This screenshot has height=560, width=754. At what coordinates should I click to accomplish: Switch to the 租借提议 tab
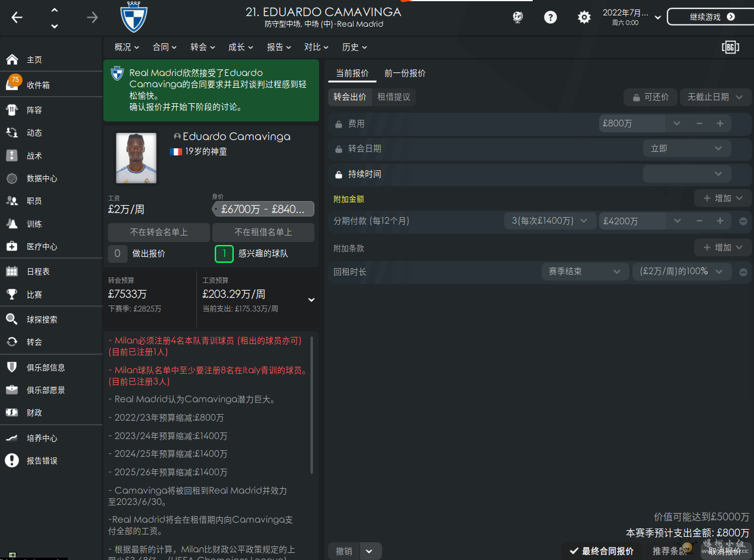[394, 97]
